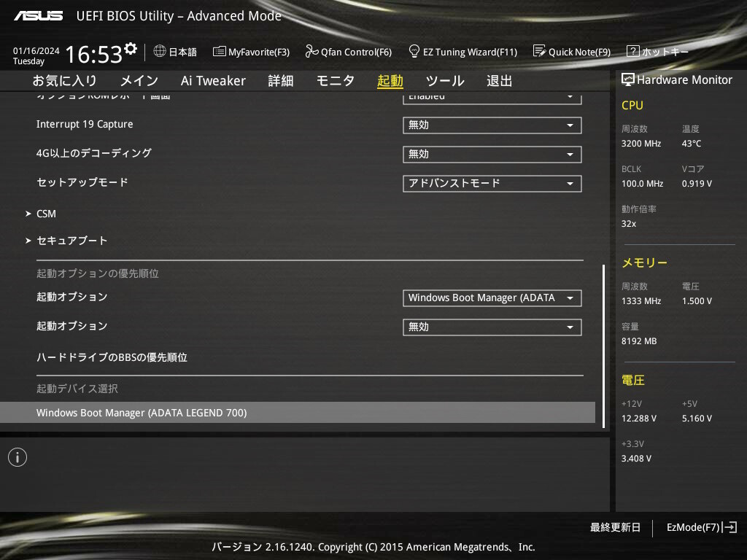
Task: Open the Ai Tweaker tab
Action: tap(213, 80)
